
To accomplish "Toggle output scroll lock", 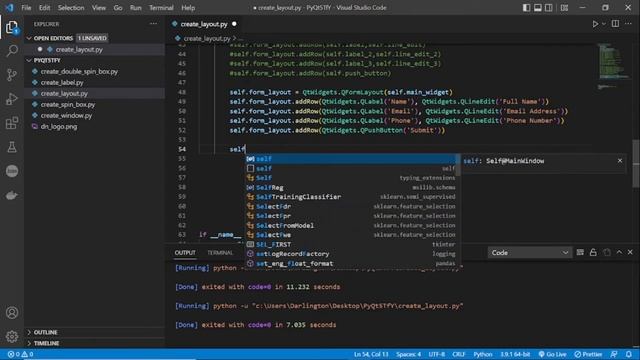I will click(593, 253).
